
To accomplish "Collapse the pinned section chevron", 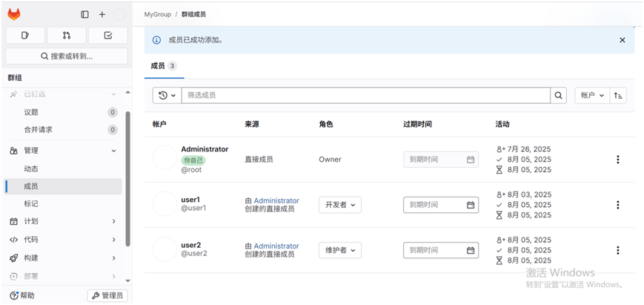I will (x=114, y=94).
